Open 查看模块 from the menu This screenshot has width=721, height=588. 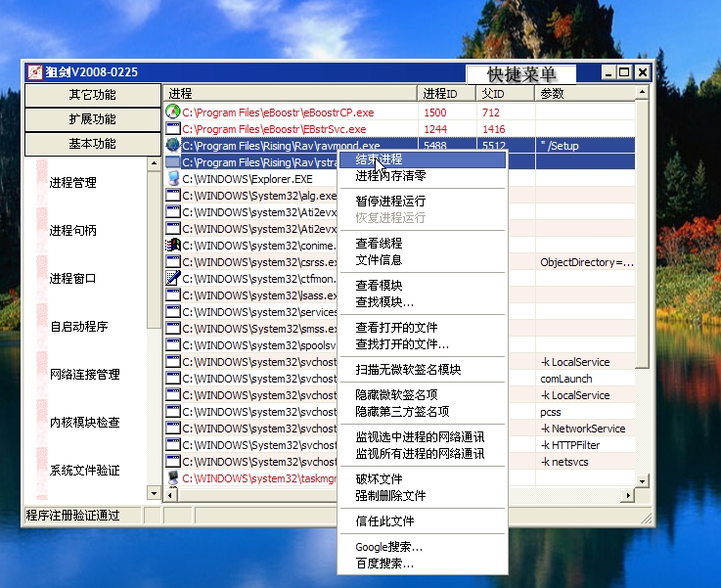(423, 286)
